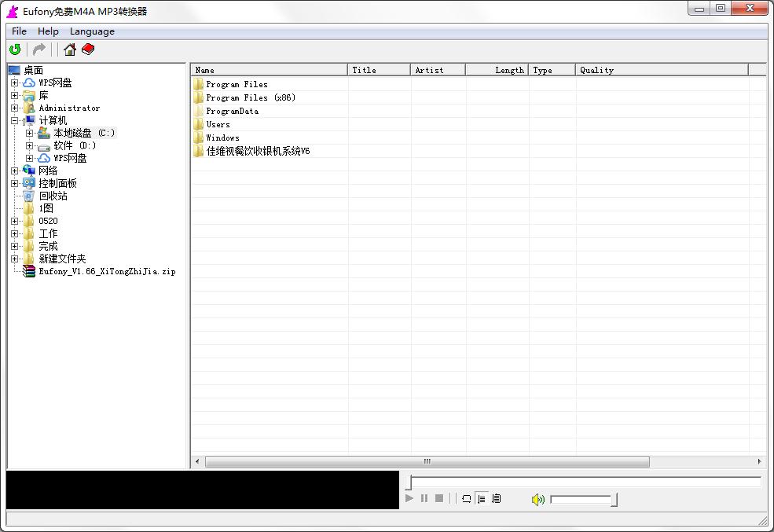774x532 pixels.
Task: Sort list by Artist column header
Action: [x=438, y=70]
